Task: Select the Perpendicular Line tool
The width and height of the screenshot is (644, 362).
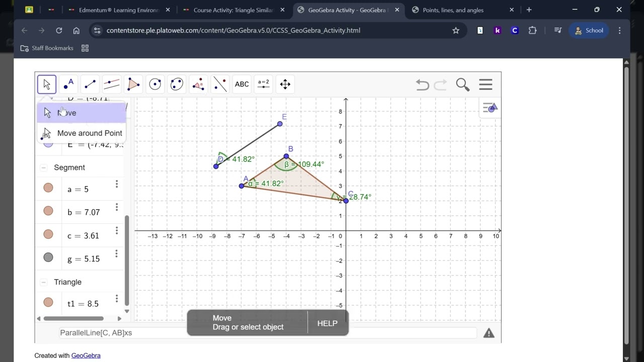Action: click(112, 84)
